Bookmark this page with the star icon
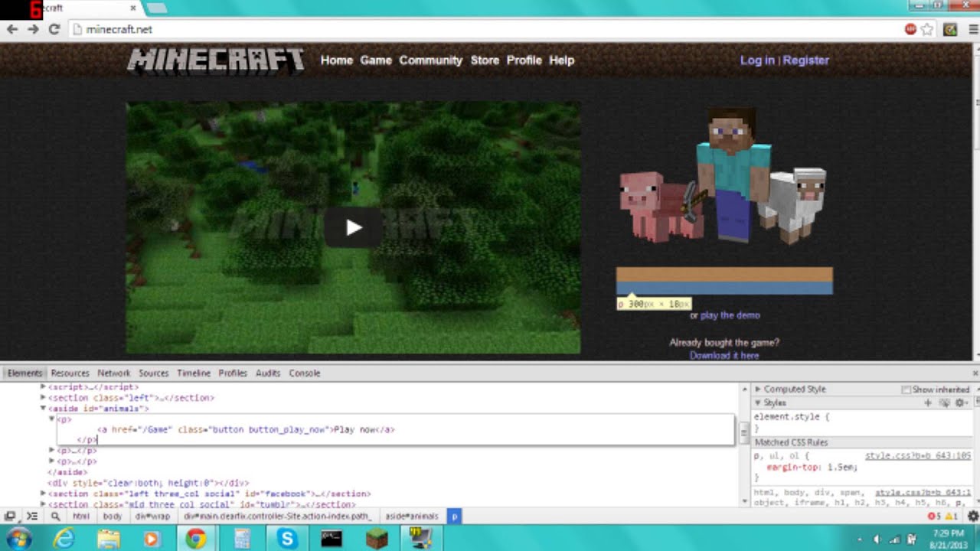 pyautogui.click(x=927, y=29)
